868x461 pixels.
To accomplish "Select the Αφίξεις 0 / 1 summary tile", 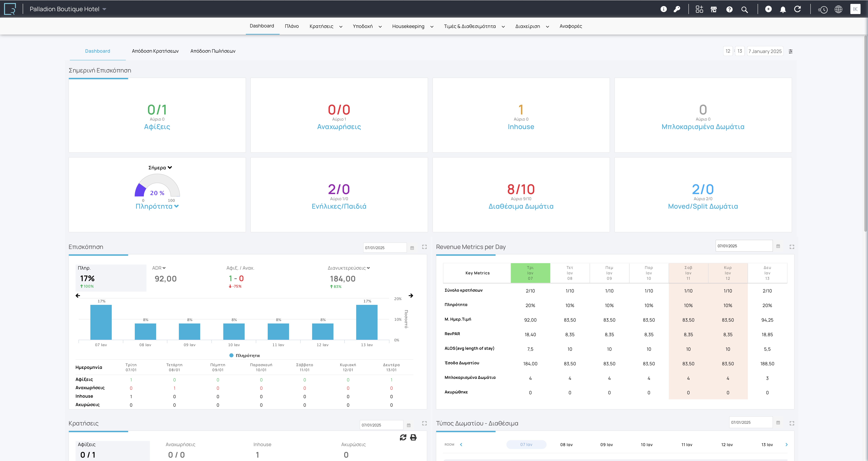I will point(113,450).
